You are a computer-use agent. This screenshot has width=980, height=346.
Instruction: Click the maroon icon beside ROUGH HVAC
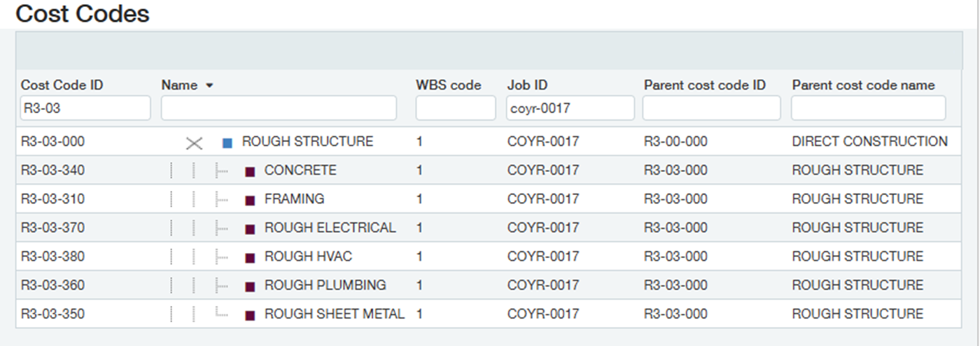click(250, 258)
